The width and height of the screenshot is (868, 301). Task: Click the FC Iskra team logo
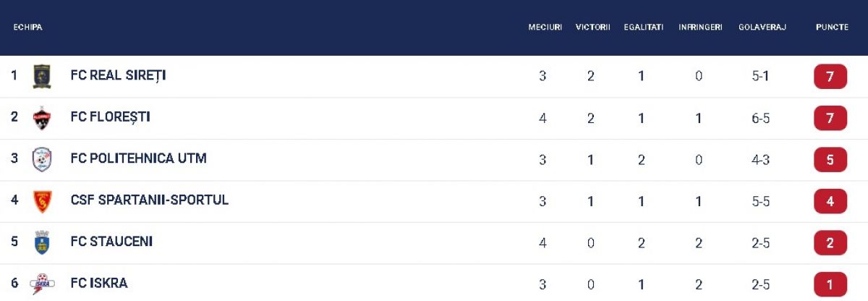[42, 284]
